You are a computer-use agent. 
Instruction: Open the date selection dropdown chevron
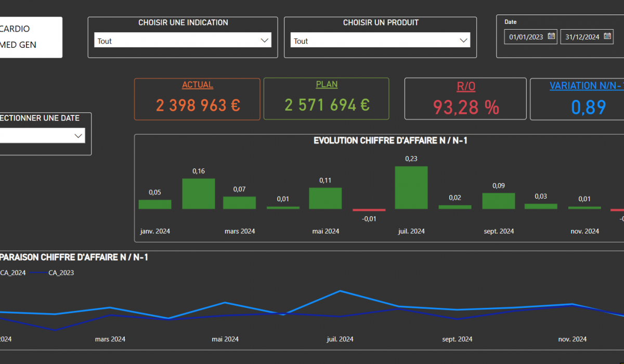tap(79, 136)
